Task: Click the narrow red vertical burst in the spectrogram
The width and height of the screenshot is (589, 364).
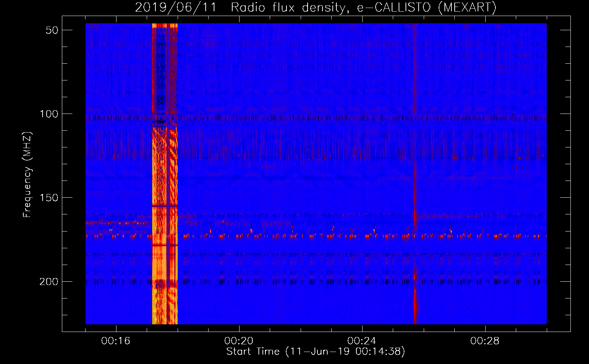Action: pos(415,174)
